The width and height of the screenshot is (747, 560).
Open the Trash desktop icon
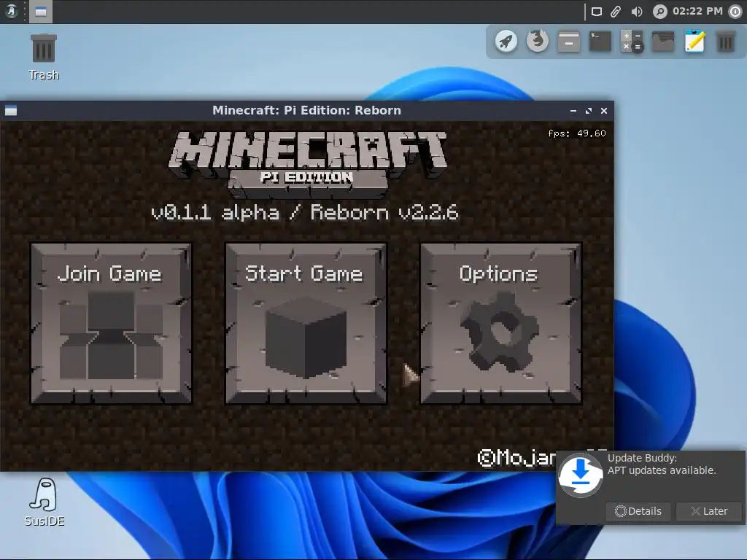tap(44, 57)
